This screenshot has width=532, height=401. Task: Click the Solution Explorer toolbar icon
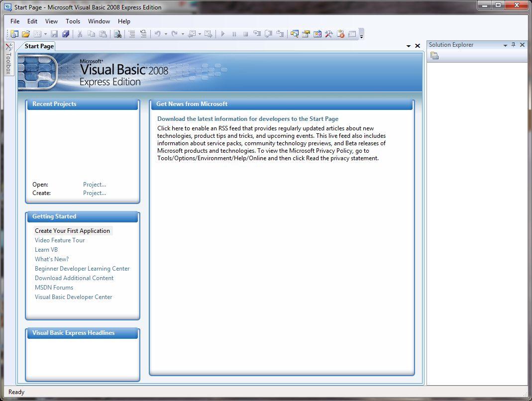[x=295, y=34]
